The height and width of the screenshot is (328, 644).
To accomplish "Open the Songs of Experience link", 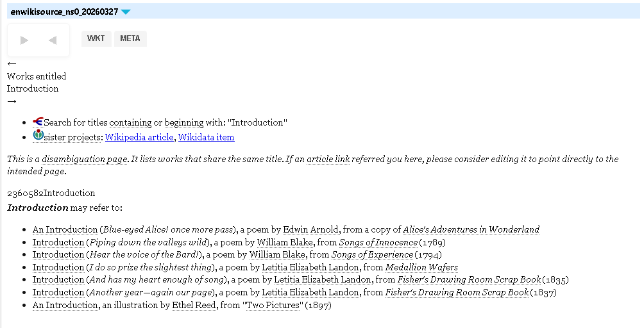I will (372, 255).
